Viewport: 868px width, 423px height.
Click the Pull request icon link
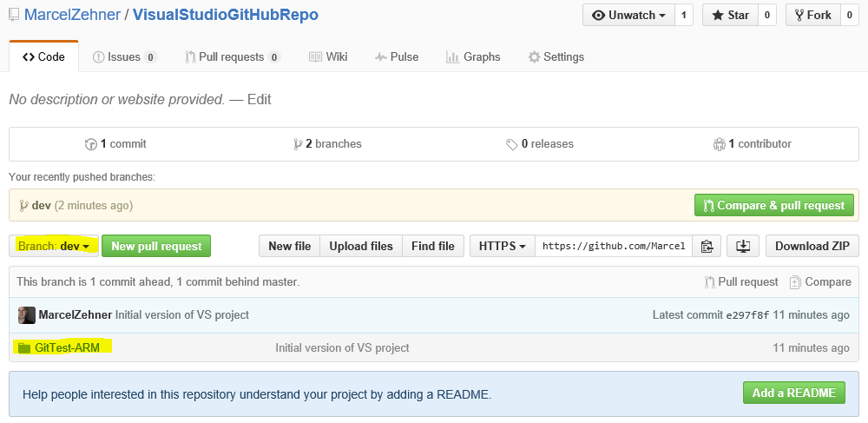point(741,282)
